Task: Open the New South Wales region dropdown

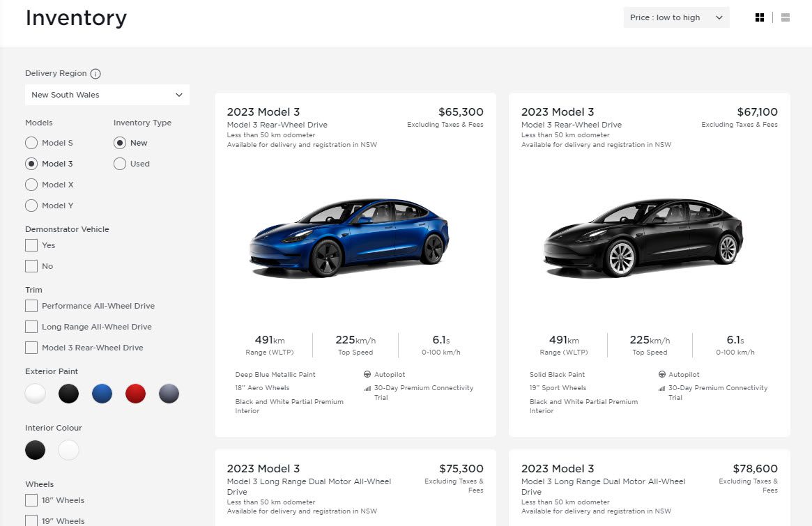Action: coord(107,95)
